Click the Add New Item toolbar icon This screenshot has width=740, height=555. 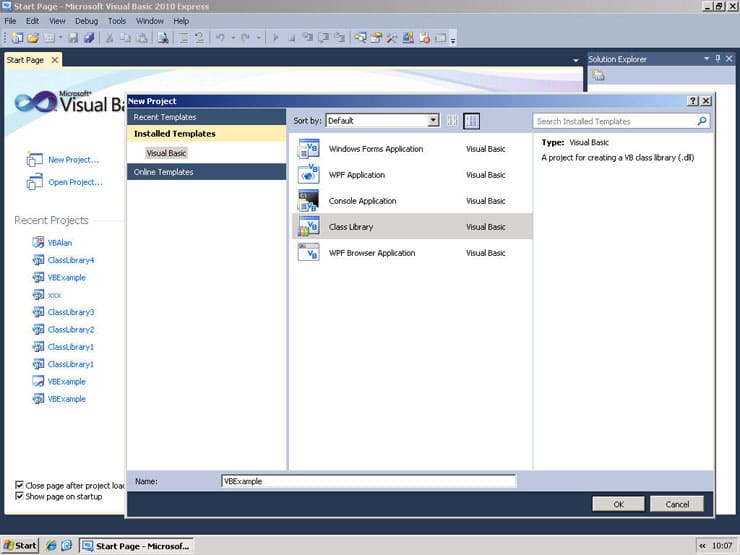pos(49,38)
